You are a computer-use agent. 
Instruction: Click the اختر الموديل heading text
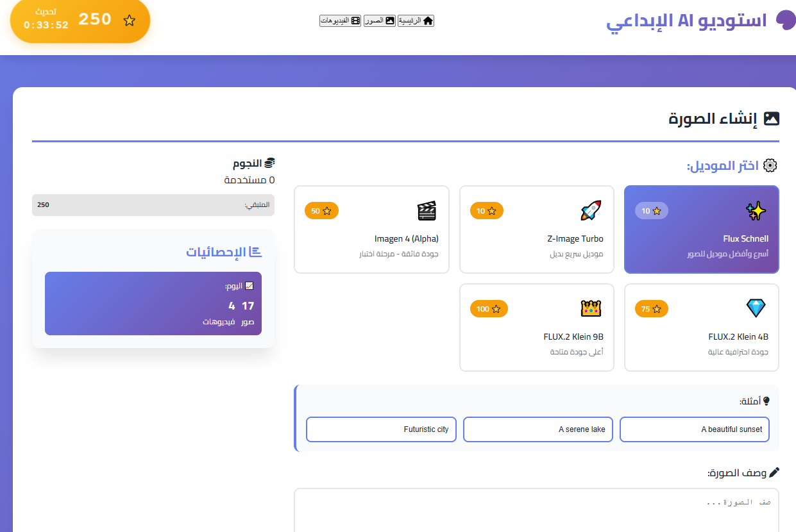[x=723, y=165]
